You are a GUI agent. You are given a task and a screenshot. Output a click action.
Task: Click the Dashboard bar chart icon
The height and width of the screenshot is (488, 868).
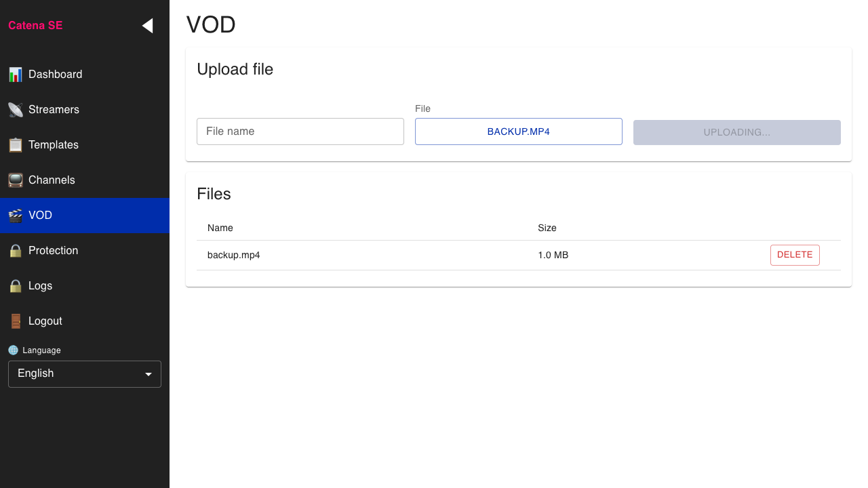pos(15,75)
